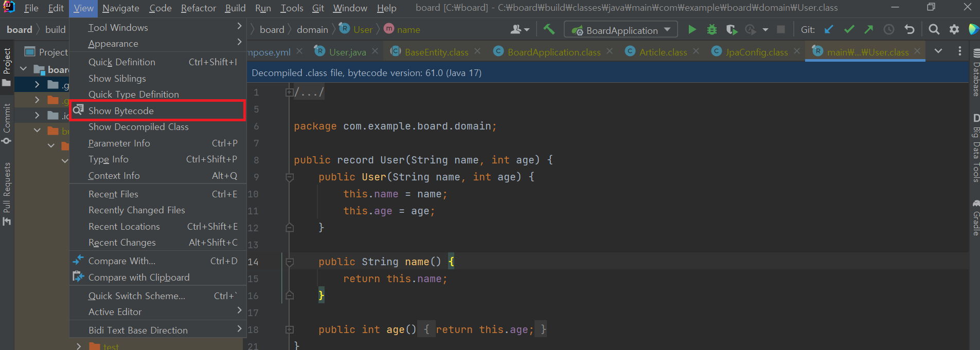Open the Database tool window

(975, 72)
